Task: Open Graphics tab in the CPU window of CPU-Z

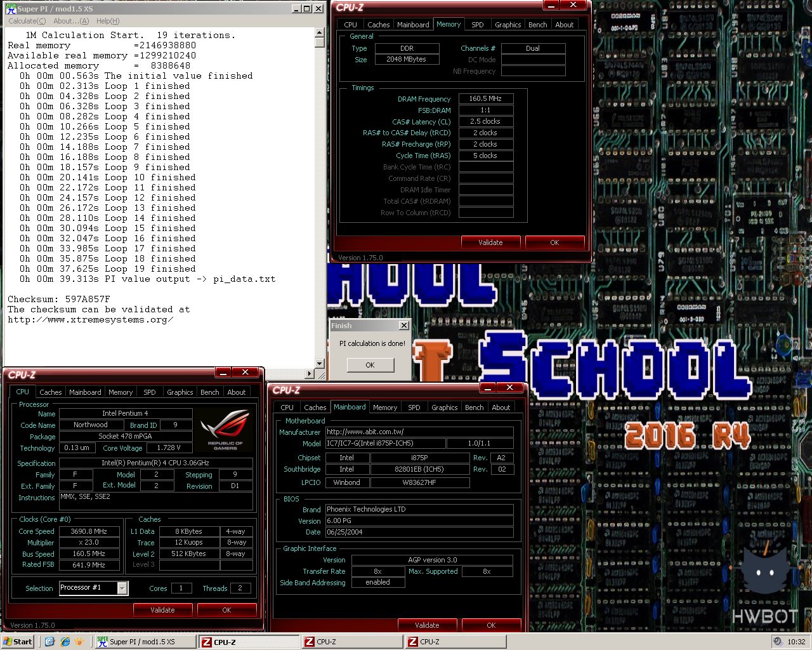Action: (180, 392)
